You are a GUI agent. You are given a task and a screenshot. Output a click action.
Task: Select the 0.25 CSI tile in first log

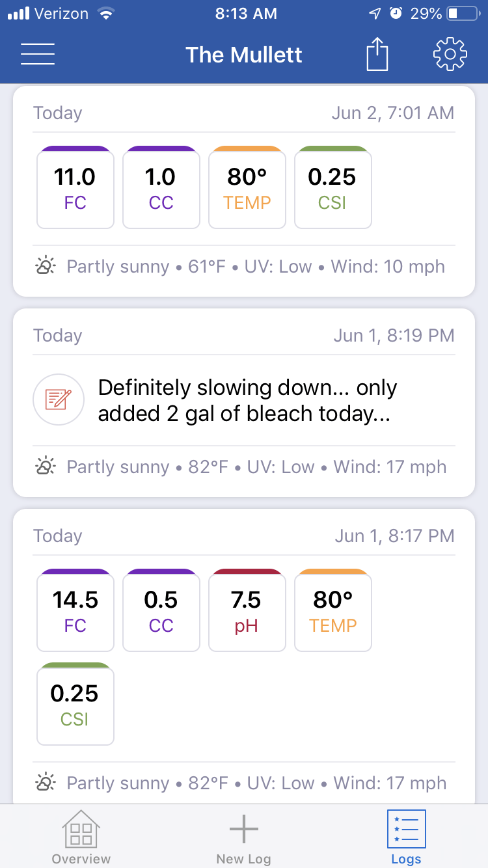point(333,187)
